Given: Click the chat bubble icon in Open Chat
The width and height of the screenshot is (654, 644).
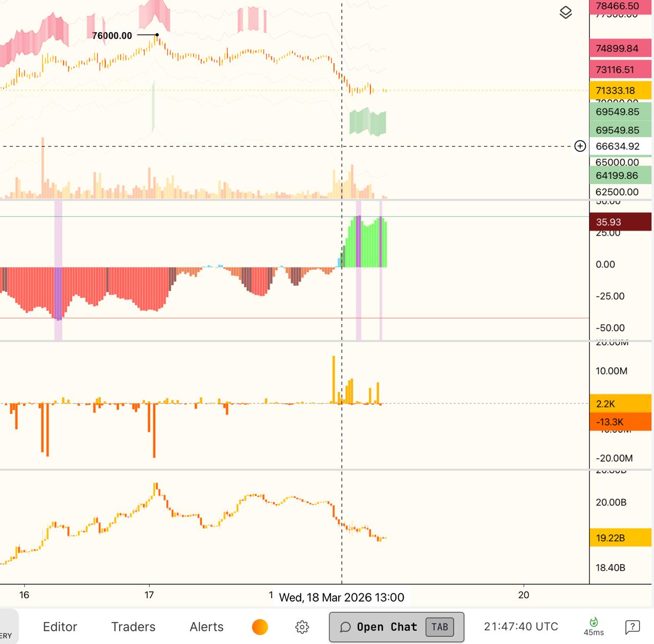Looking at the screenshot, I should [x=345, y=627].
